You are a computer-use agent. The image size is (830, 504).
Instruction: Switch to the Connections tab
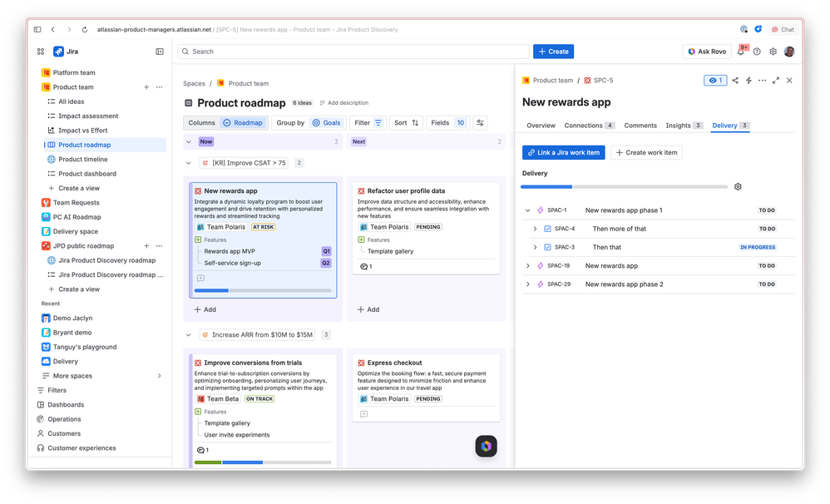pyautogui.click(x=589, y=126)
